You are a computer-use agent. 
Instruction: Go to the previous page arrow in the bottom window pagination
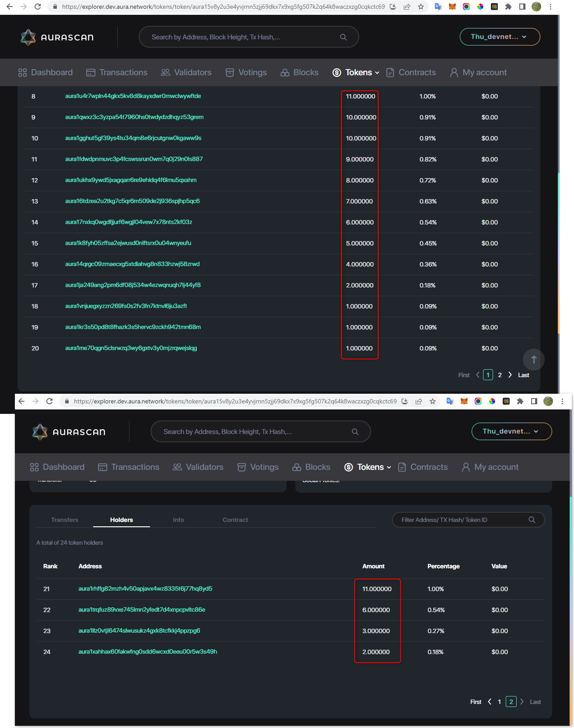[x=490, y=702]
